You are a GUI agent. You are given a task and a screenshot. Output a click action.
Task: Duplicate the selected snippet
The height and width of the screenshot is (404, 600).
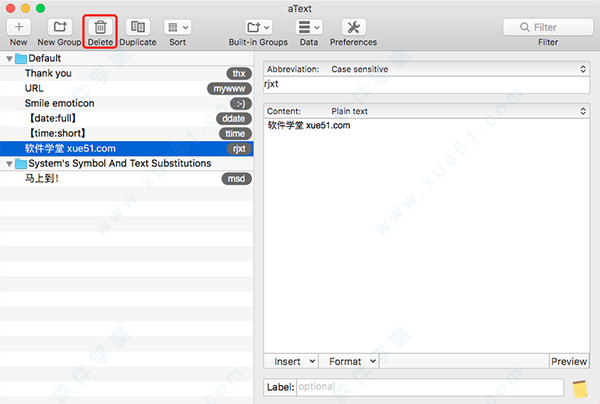tap(138, 27)
